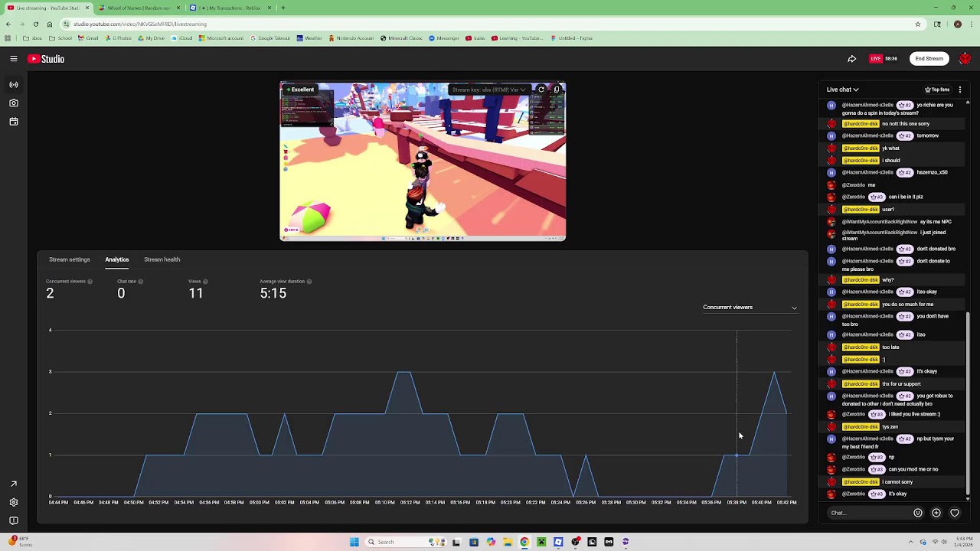Reset the stream key with refresh icon

pos(541,90)
